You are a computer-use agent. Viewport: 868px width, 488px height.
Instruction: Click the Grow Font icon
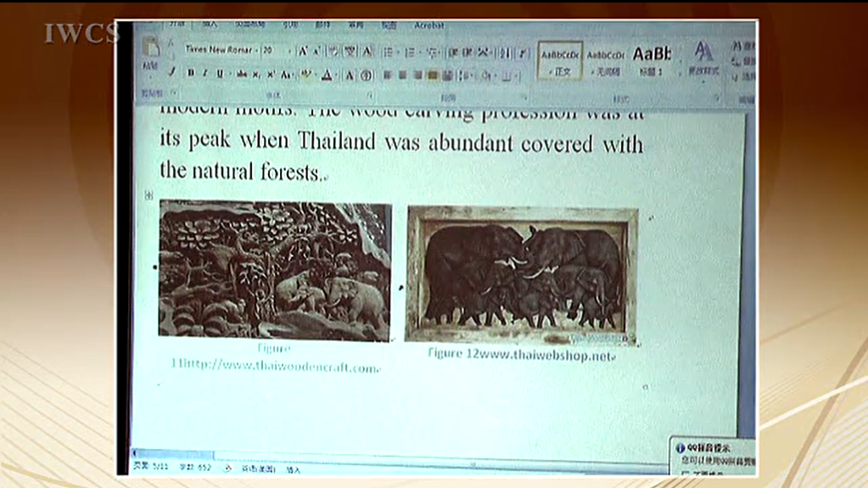tap(302, 52)
